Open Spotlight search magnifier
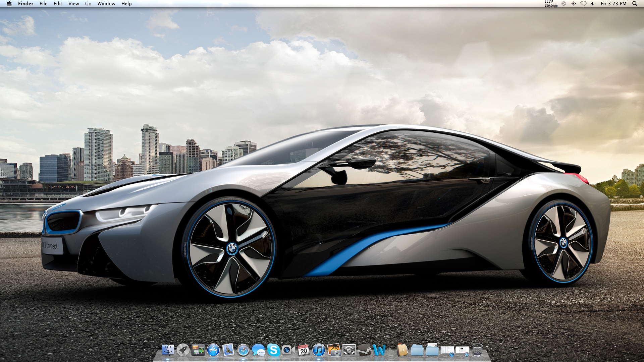Image resolution: width=644 pixels, height=362 pixels. pyautogui.click(x=635, y=4)
